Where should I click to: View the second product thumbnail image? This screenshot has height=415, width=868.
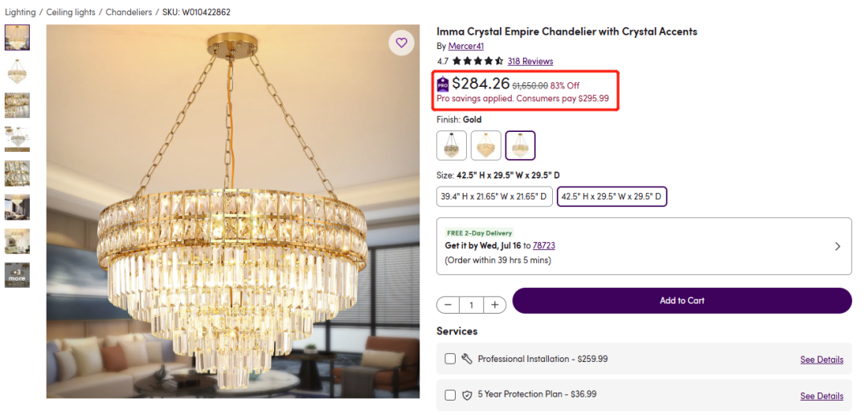(x=17, y=72)
